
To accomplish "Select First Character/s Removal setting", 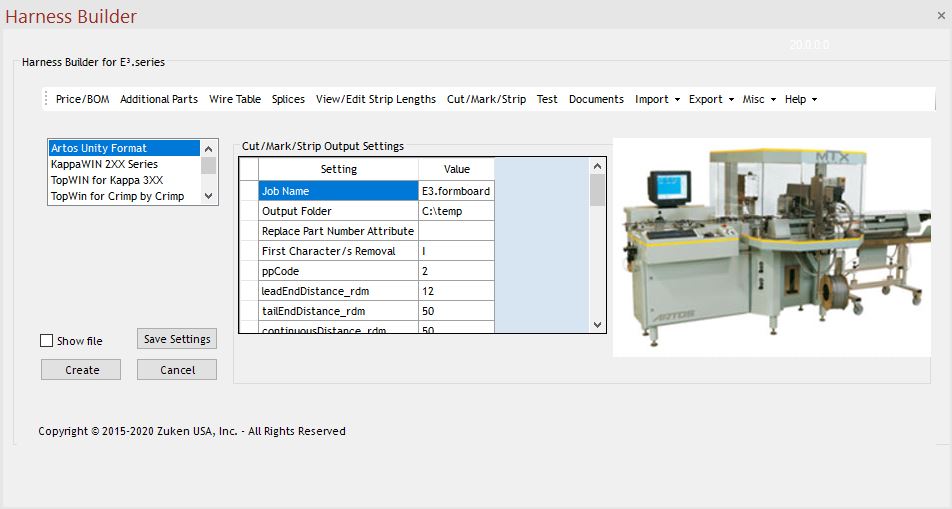I will 338,251.
